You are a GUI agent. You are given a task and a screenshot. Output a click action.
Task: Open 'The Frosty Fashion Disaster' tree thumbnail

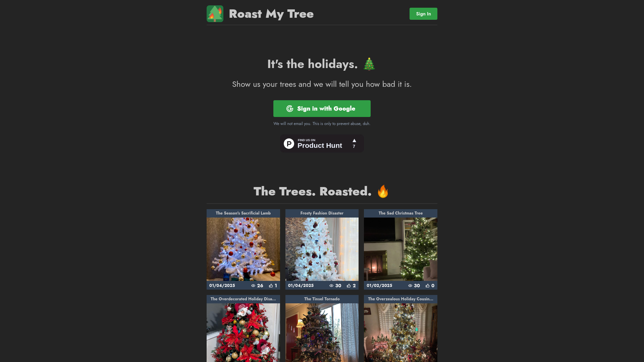(322, 249)
